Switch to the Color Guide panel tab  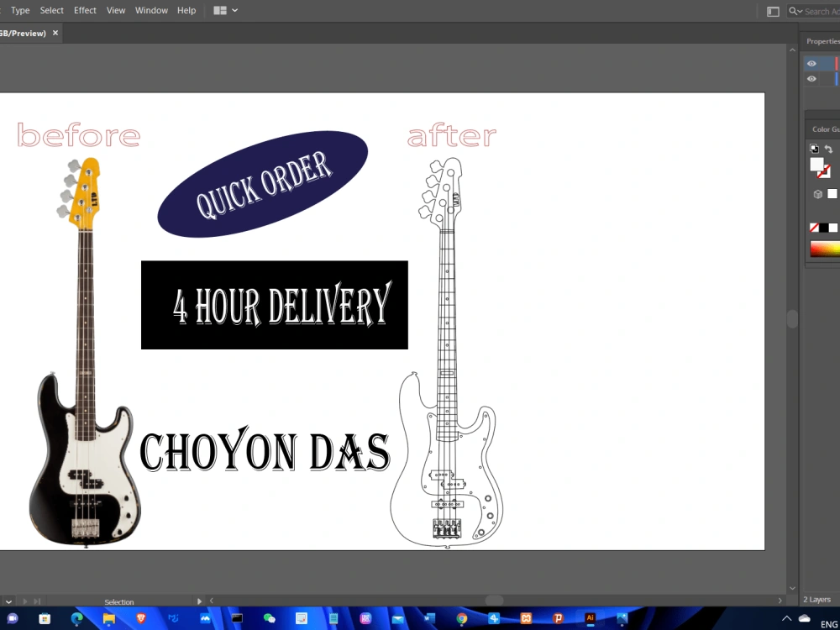[823, 129]
